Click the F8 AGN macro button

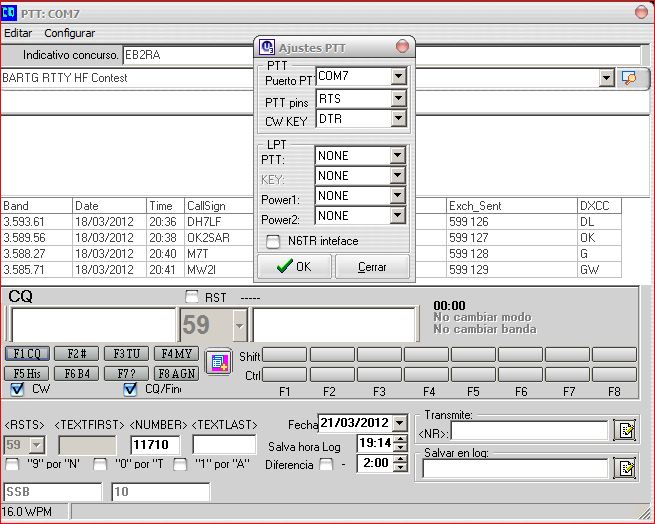(176, 373)
